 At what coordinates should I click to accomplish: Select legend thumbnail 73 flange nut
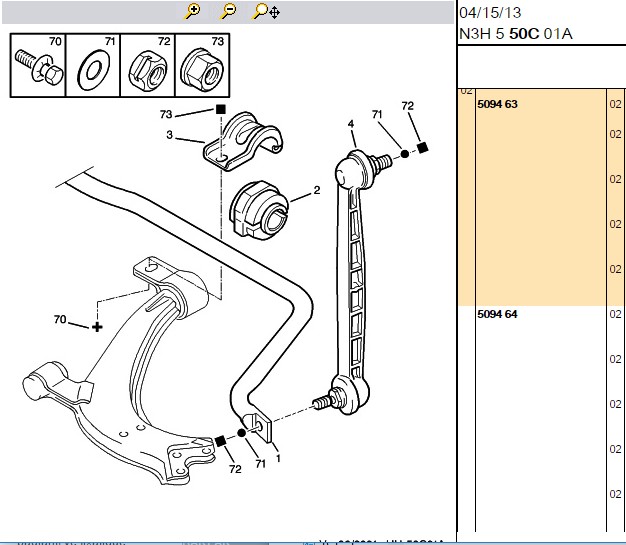(x=202, y=65)
